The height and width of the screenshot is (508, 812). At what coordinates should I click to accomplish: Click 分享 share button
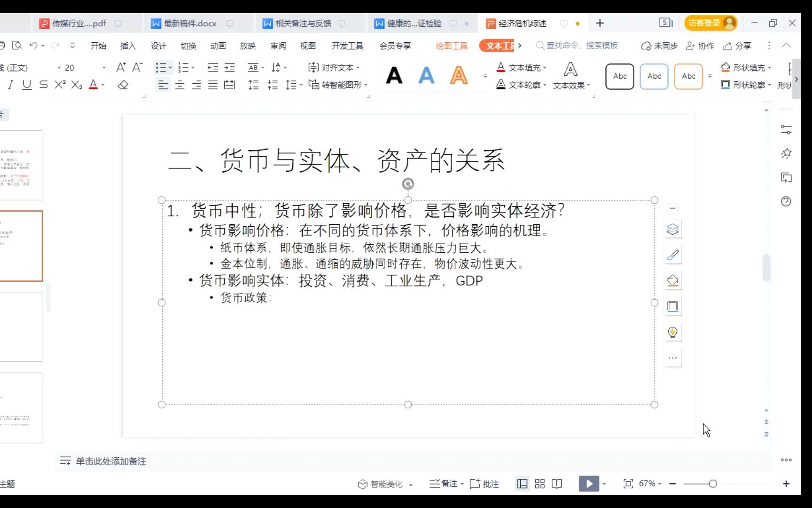(738, 46)
